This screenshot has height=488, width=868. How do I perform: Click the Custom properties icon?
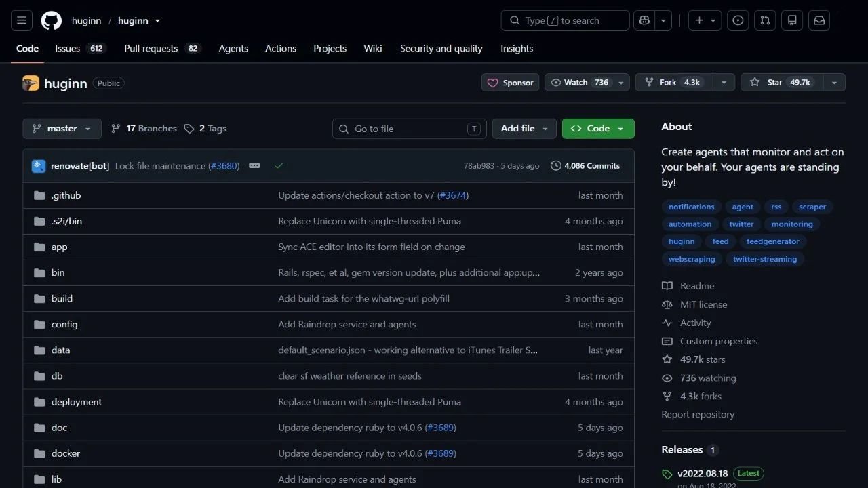coord(667,341)
